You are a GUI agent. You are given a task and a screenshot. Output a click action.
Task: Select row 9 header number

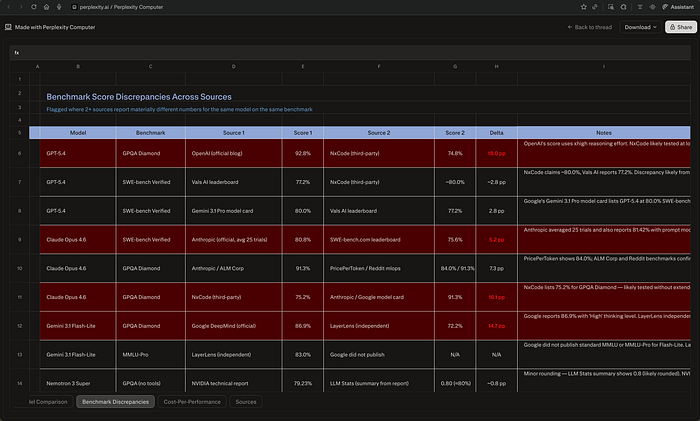pos(19,239)
